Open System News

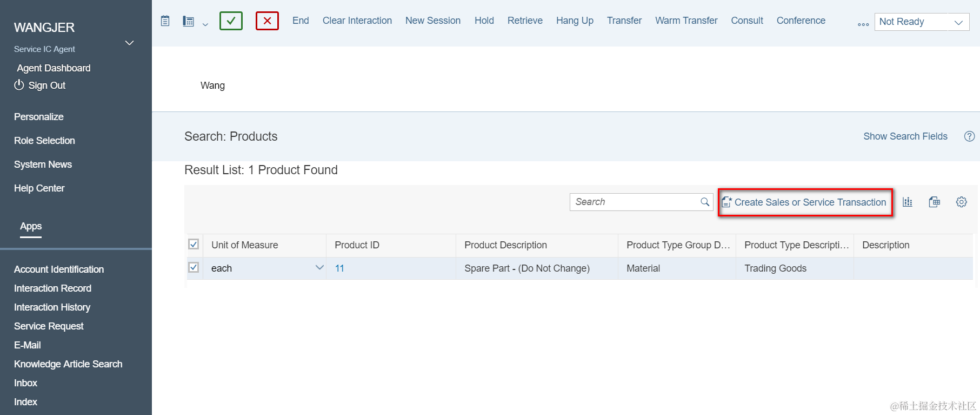(43, 164)
